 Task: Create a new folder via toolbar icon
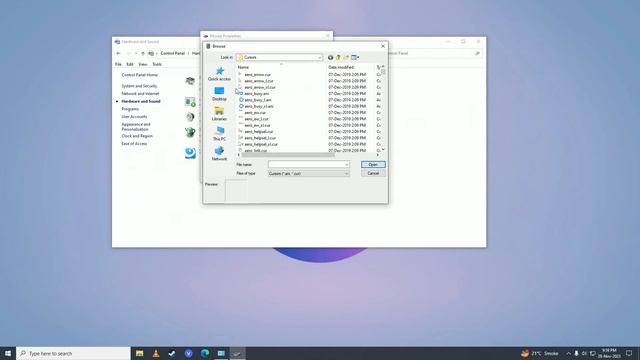coord(346,58)
